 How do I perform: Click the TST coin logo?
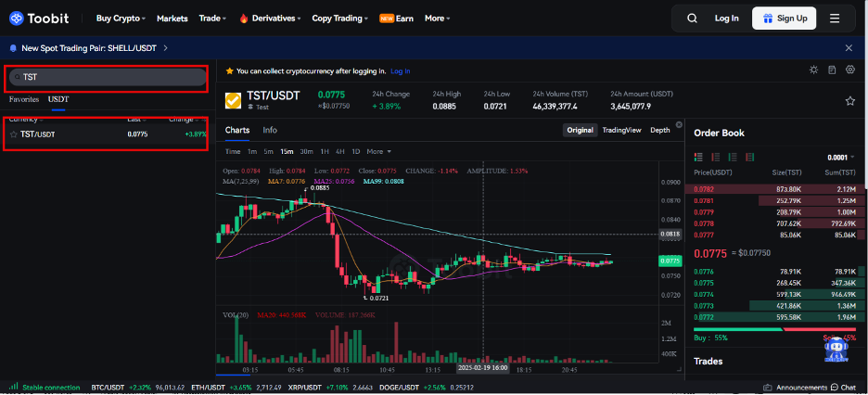pos(233,101)
